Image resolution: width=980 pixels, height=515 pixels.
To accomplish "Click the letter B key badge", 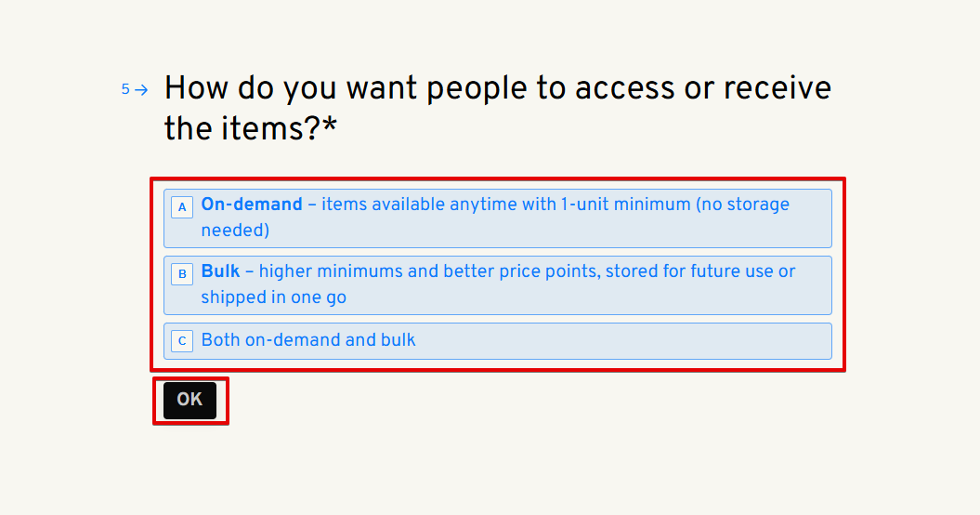I will tap(182, 274).
